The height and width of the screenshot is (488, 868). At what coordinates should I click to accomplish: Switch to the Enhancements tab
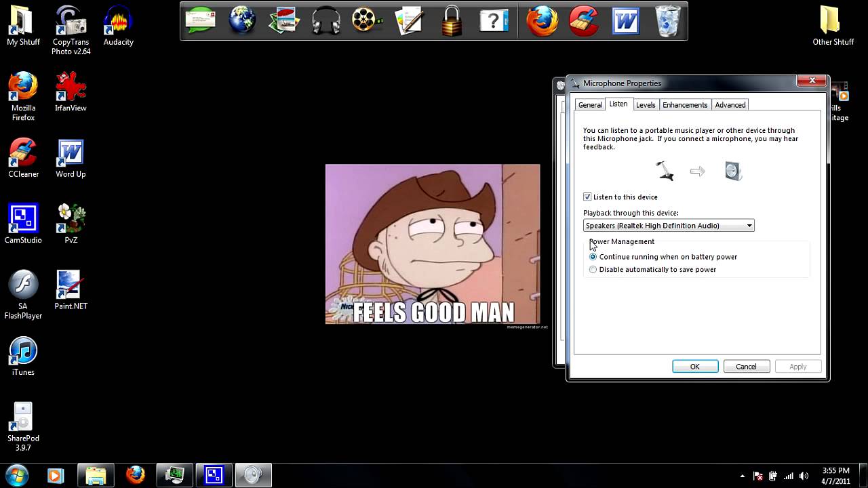click(685, 105)
